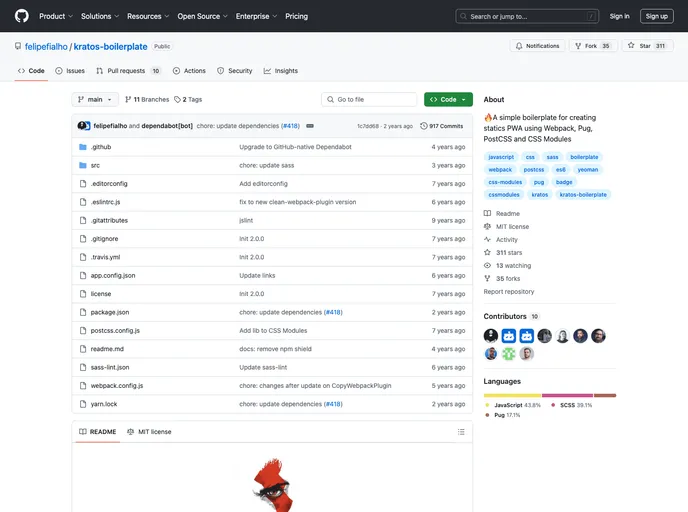Click the felipefialho commit author avatar
Screen dimensions: 688x512
pos(82,125)
